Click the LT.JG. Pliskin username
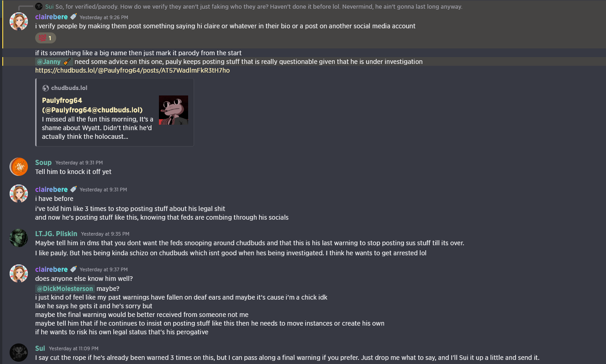The height and width of the screenshot is (364, 606). (56, 234)
